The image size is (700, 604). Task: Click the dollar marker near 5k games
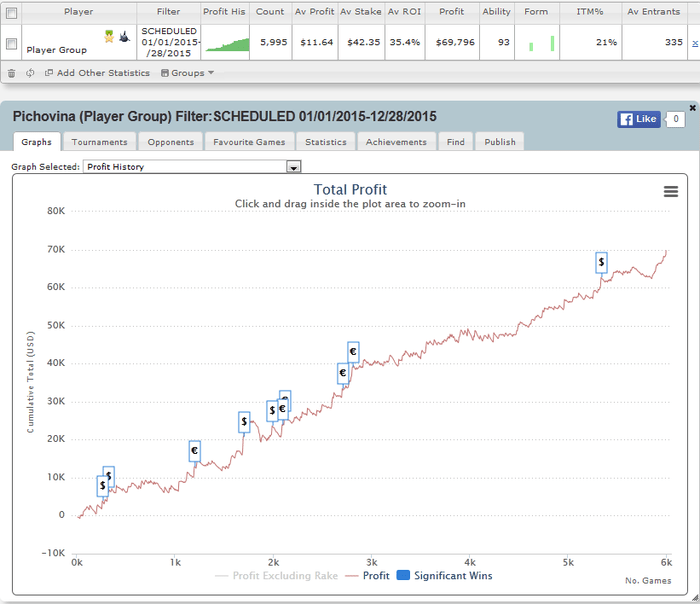tap(601, 262)
